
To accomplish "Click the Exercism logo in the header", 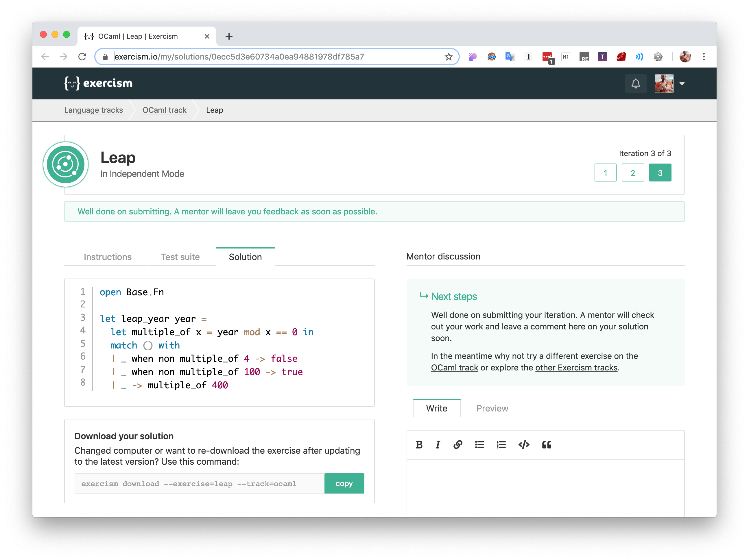I will 98,83.
